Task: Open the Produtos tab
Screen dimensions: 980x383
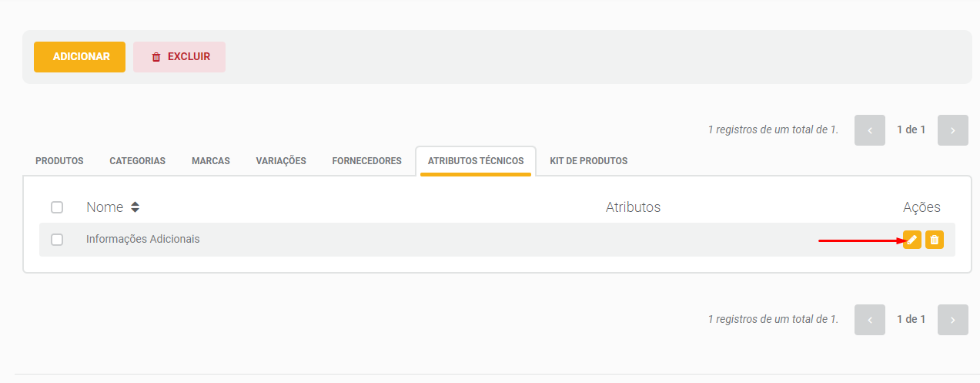Action: [x=59, y=161]
